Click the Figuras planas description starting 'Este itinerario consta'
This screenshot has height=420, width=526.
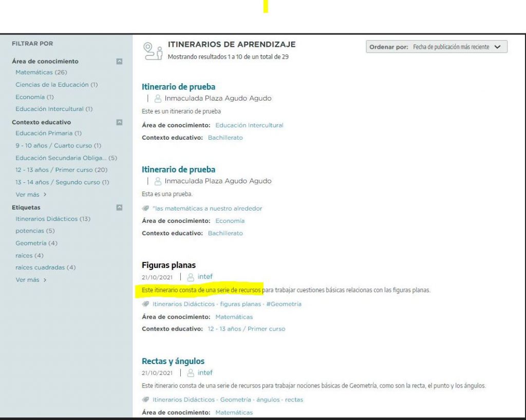click(286, 290)
